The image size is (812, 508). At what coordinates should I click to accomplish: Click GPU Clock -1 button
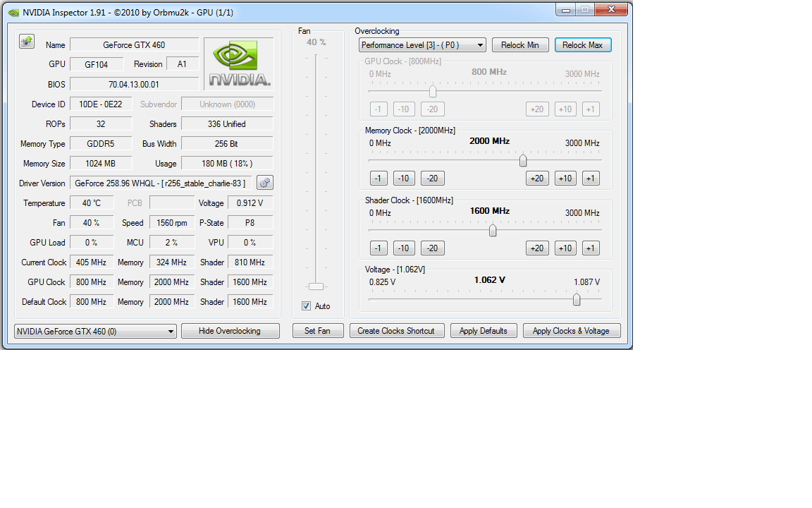[x=378, y=109]
